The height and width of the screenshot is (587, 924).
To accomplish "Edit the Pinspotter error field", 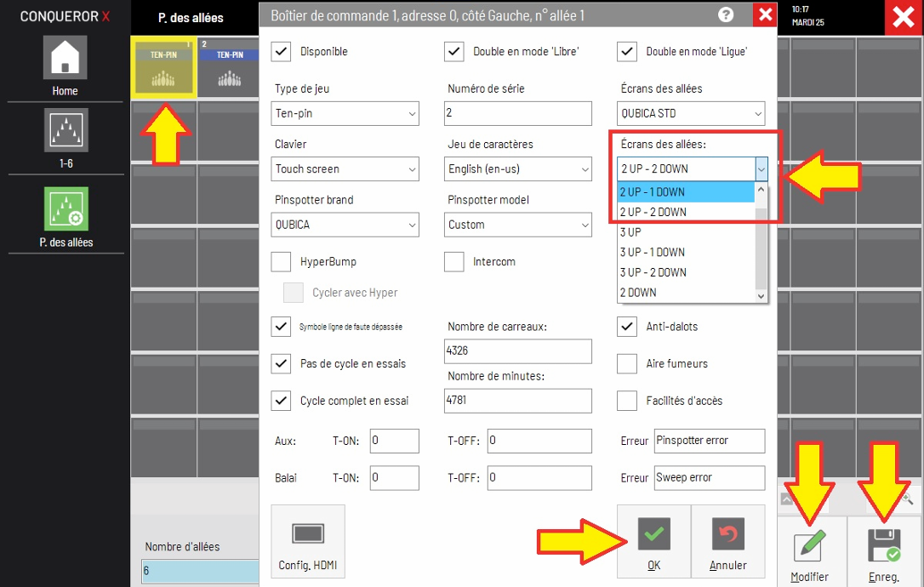I will click(x=710, y=441).
